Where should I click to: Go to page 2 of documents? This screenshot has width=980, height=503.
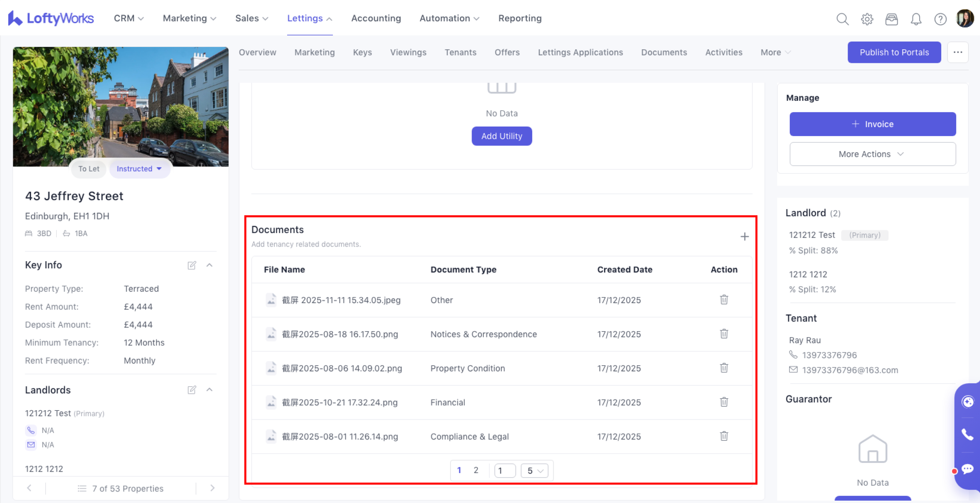pyautogui.click(x=476, y=470)
